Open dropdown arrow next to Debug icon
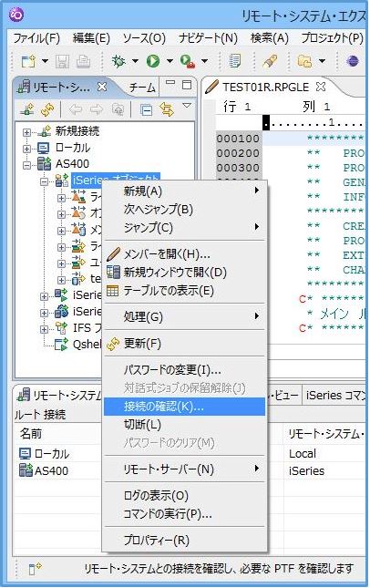The height and width of the screenshot is (588, 370). pyautogui.click(x=135, y=61)
